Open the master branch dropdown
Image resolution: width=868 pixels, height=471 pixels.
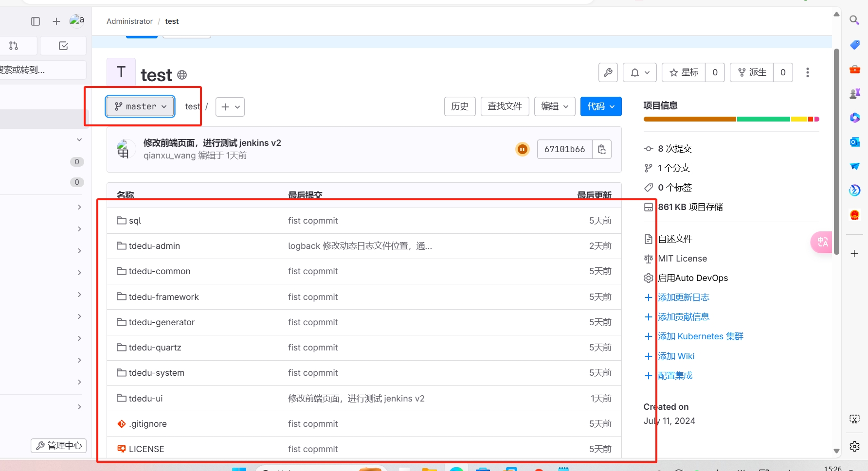point(140,106)
